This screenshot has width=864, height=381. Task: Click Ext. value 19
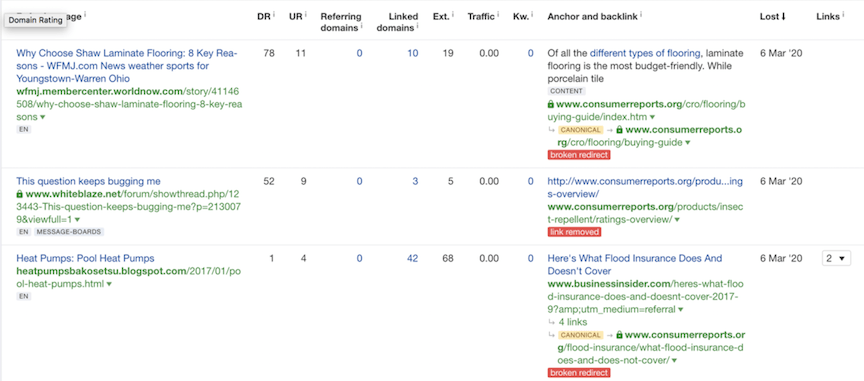coord(449,53)
